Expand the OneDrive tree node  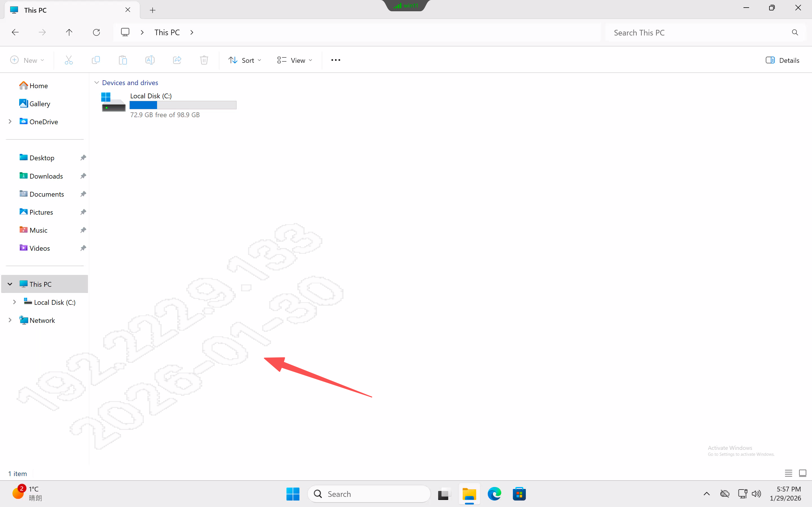[x=10, y=122]
